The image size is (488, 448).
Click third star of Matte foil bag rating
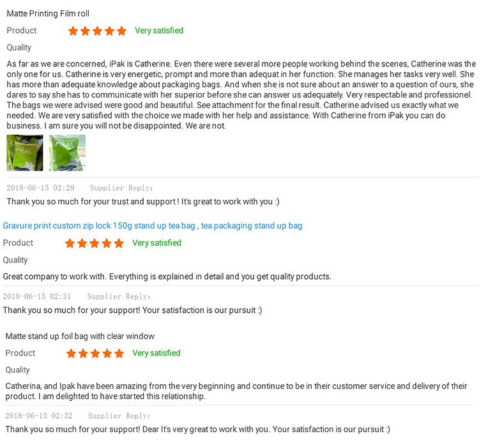tap(95, 354)
